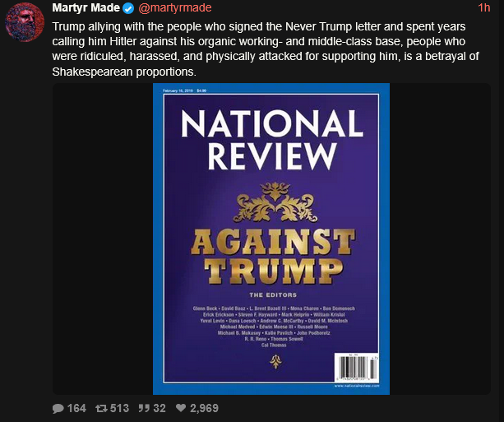The width and height of the screenshot is (504, 422).
Task: Click the retweet arrows icon
Action: [101, 409]
